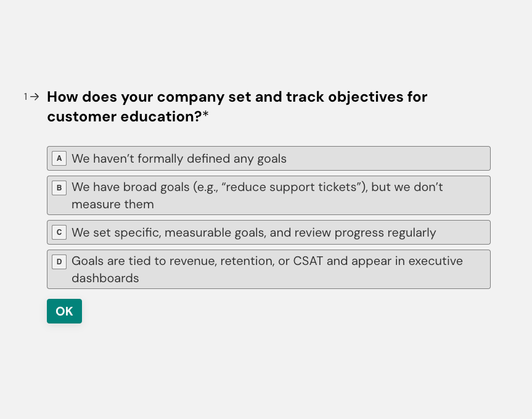Screen dimensions: 532x419
Task: Click the question heading about company objectives
Action: tap(237, 97)
